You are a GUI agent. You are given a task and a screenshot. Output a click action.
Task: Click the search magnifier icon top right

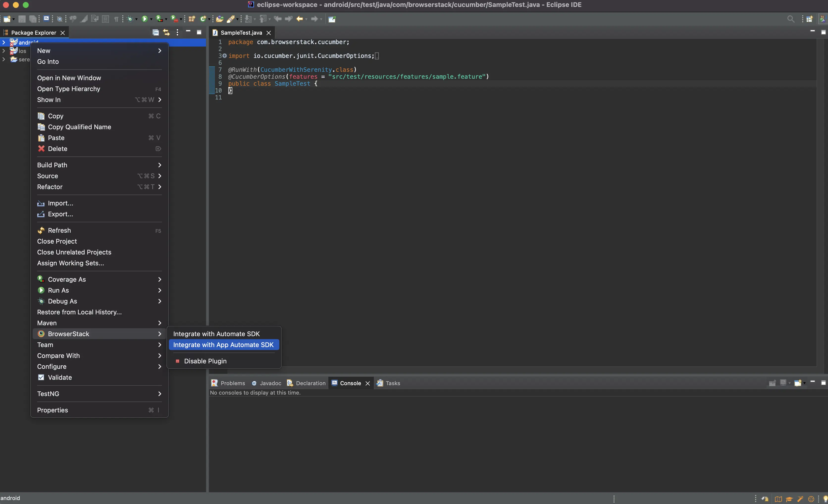791,19
